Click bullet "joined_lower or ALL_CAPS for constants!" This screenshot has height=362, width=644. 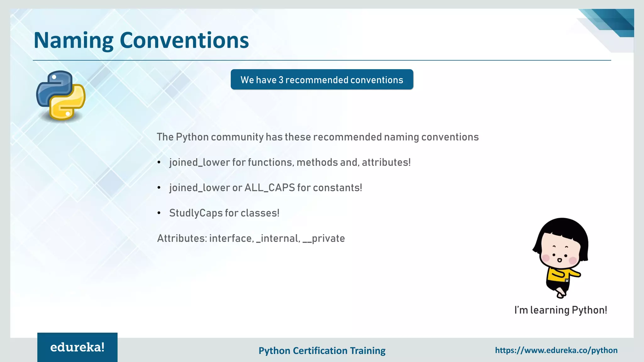[x=266, y=188]
